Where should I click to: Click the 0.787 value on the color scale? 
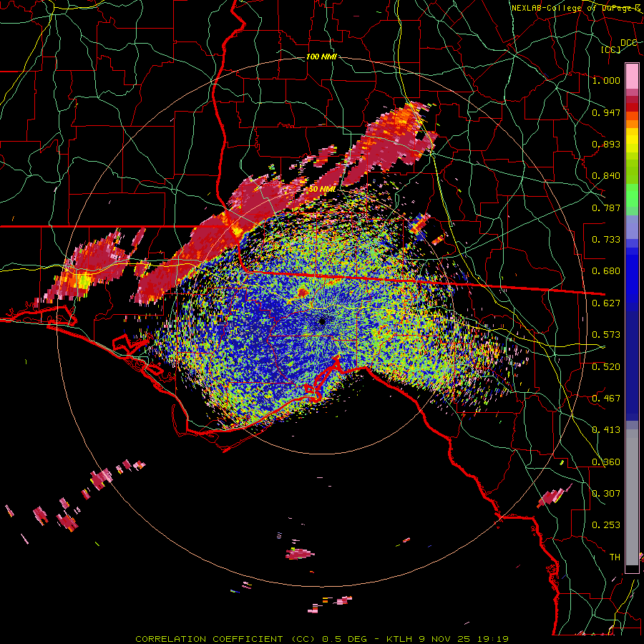click(x=606, y=208)
